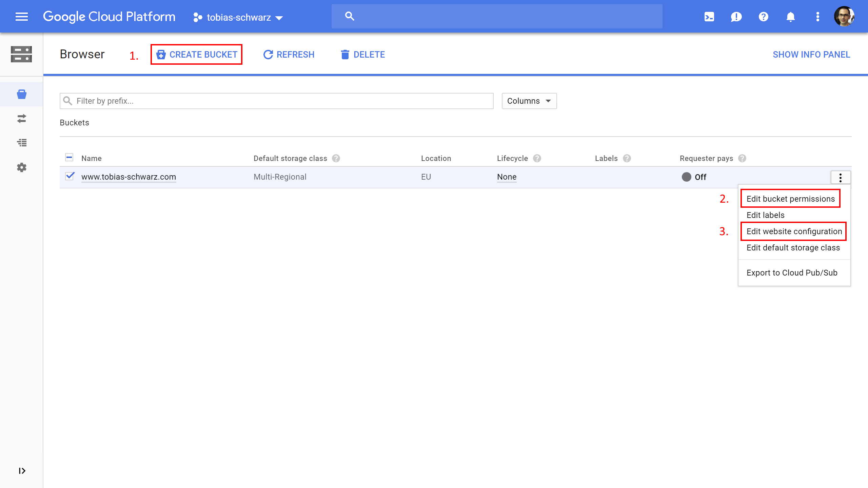Open the help question mark icon
This screenshot has height=488, width=868.
coord(763,17)
